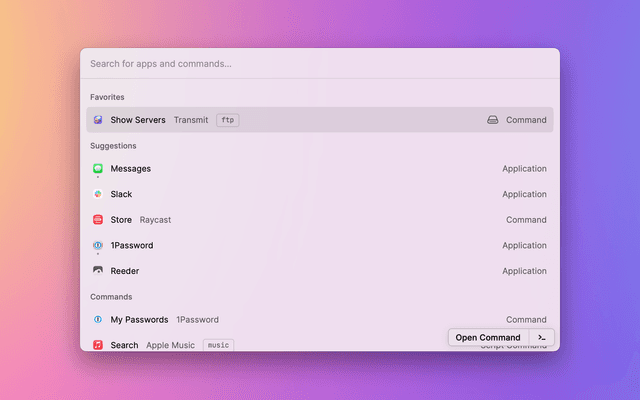The height and width of the screenshot is (400, 640).
Task: Open the actions panel terminal button
Action: [x=541, y=338]
